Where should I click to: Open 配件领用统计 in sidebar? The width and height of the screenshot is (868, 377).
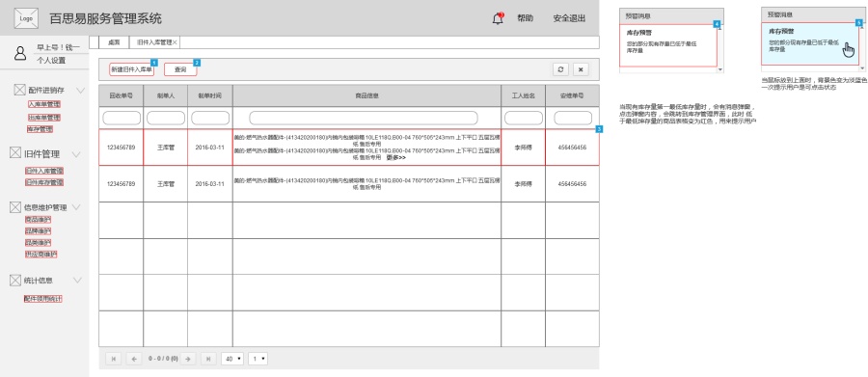pos(42,298)
